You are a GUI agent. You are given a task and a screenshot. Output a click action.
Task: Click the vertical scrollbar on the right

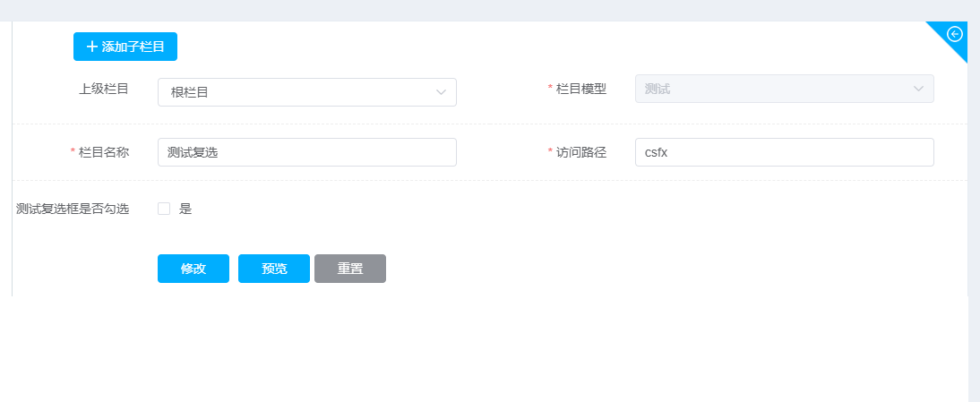click(x=974, y=179)
